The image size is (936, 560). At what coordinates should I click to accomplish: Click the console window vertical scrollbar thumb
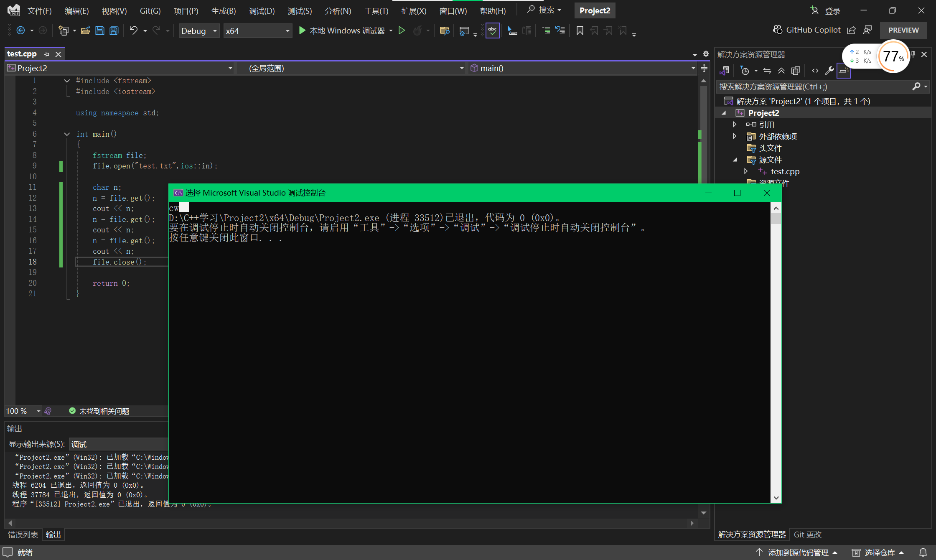[x=776, y=219]
